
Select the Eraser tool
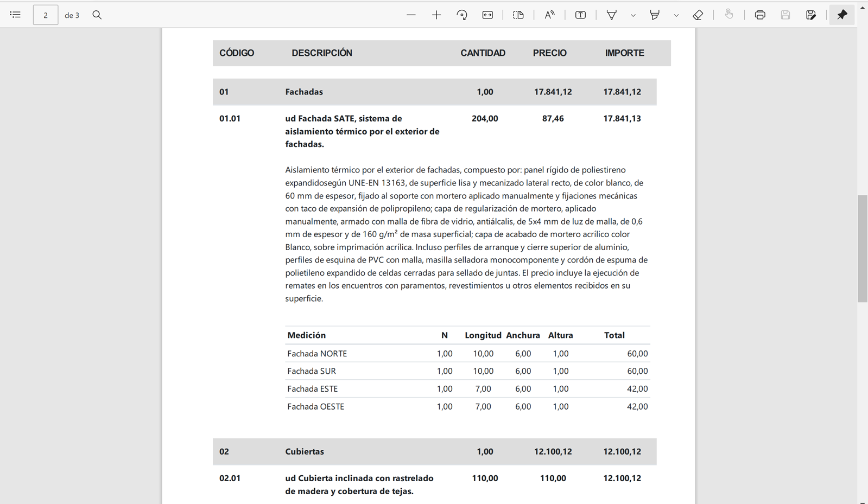coord(698,15)
